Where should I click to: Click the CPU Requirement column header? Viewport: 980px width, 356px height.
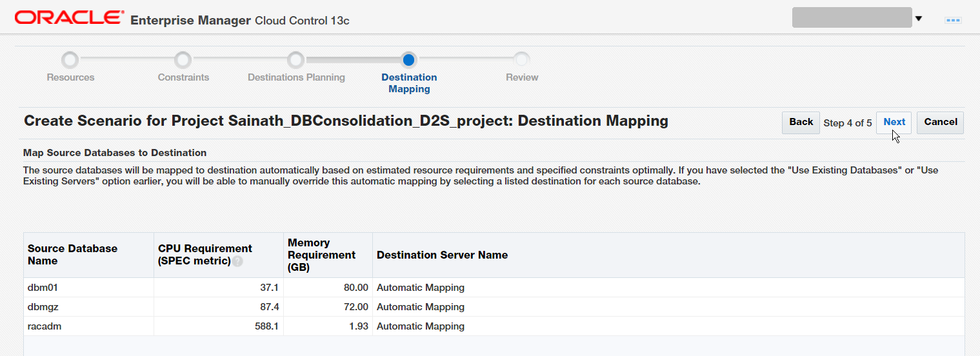pos(218,255)
